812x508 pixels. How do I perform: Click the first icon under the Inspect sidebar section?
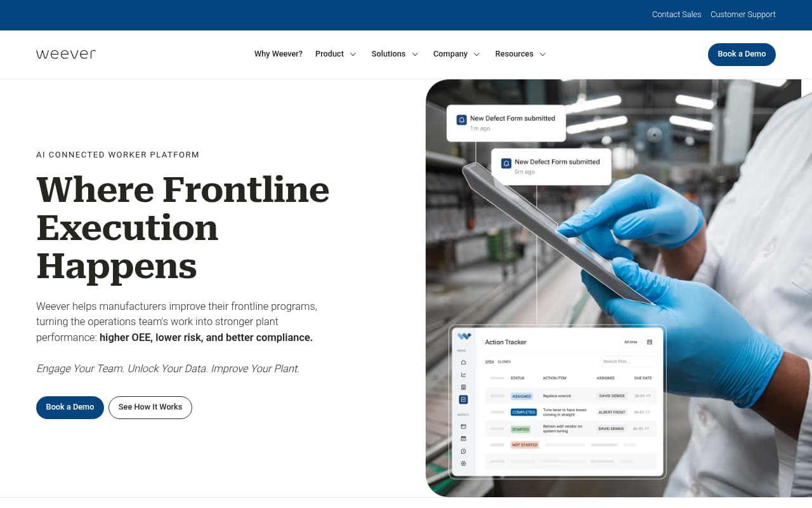click(x=463, y=426)
